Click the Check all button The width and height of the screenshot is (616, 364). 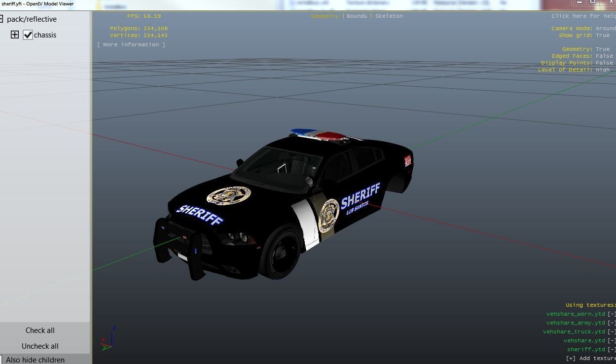coord(40,330)
